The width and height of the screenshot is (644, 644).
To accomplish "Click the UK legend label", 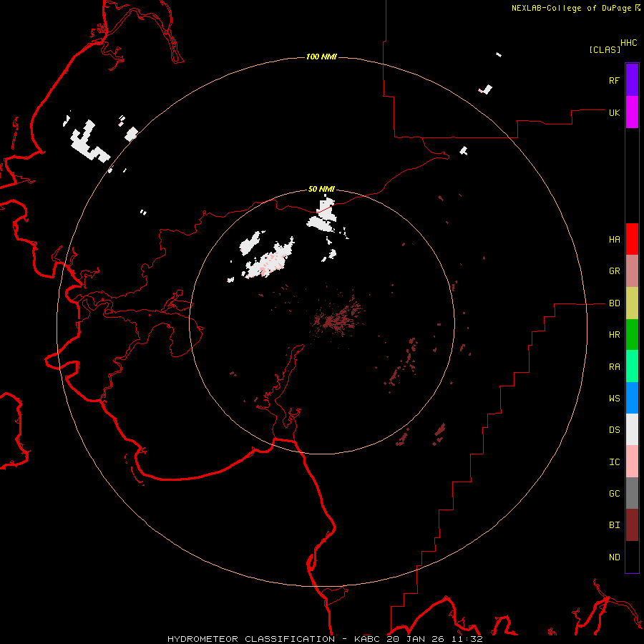I will (614, 112).
